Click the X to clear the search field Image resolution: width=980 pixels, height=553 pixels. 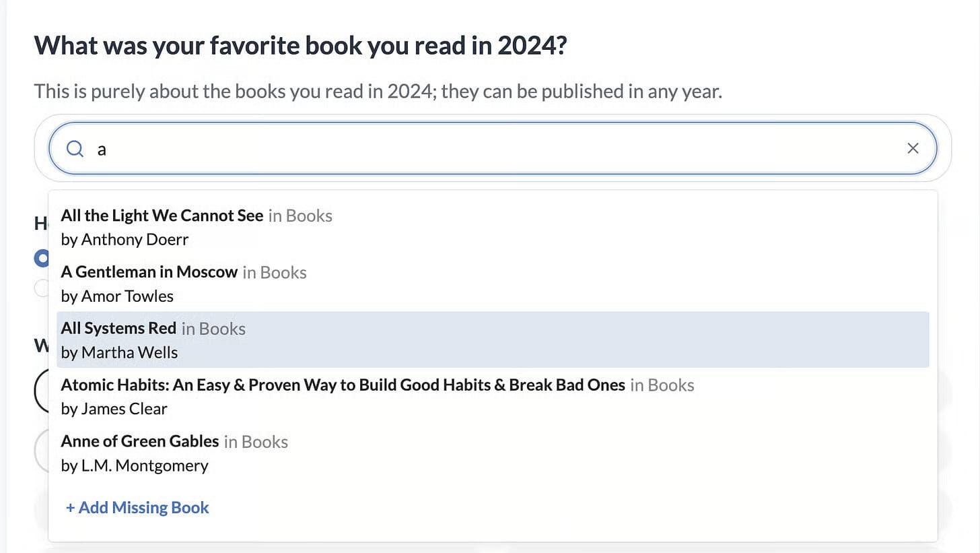(913, 148)
